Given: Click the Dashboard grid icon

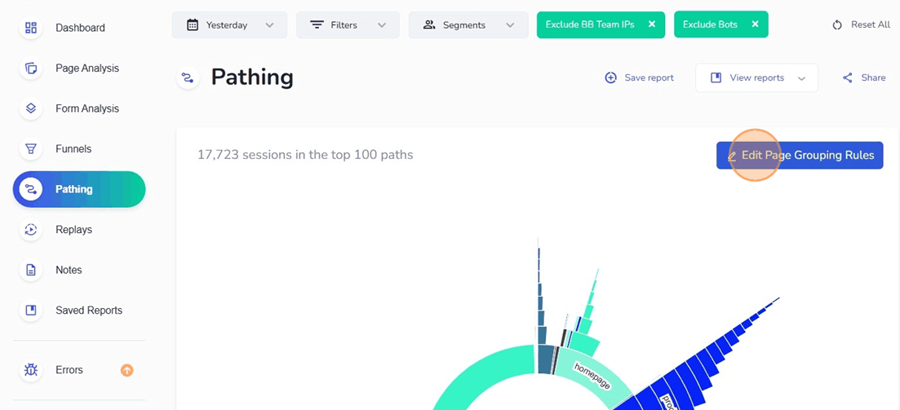Looking at the screenshot, I should click(31, 28).
